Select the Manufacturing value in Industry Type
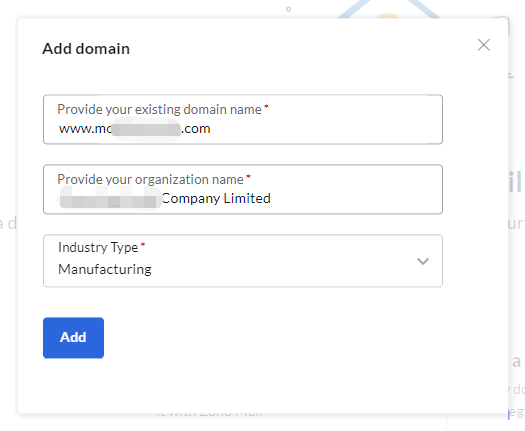525x431 pixels. coord(105,269)
